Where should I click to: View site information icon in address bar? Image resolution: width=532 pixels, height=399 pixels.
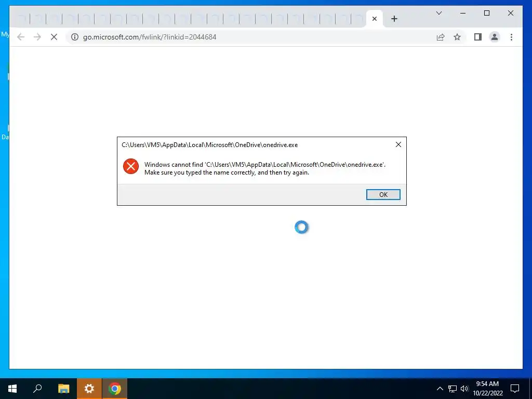(75, 37)
